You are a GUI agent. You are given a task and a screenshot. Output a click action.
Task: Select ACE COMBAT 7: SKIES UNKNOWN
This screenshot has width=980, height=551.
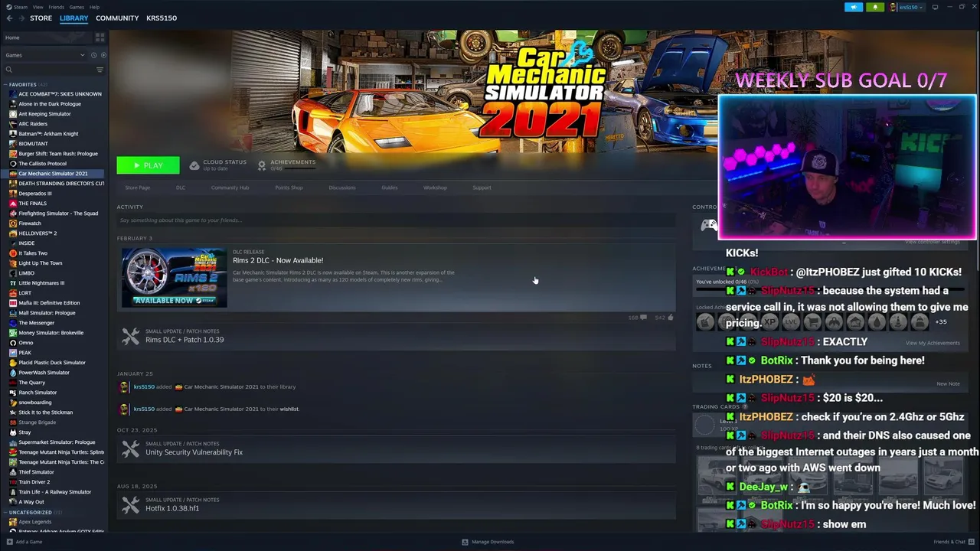pos(60,94)
